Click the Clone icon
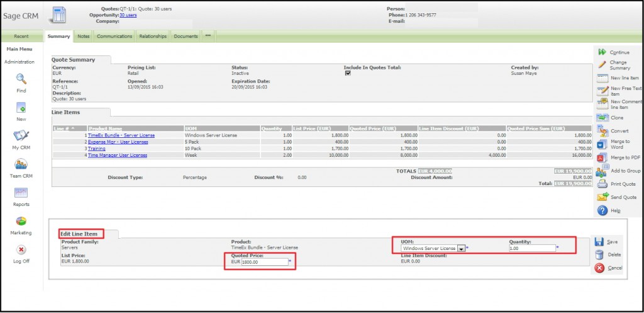The height and width of the screenshot is (313, 644). click(602, 118)
